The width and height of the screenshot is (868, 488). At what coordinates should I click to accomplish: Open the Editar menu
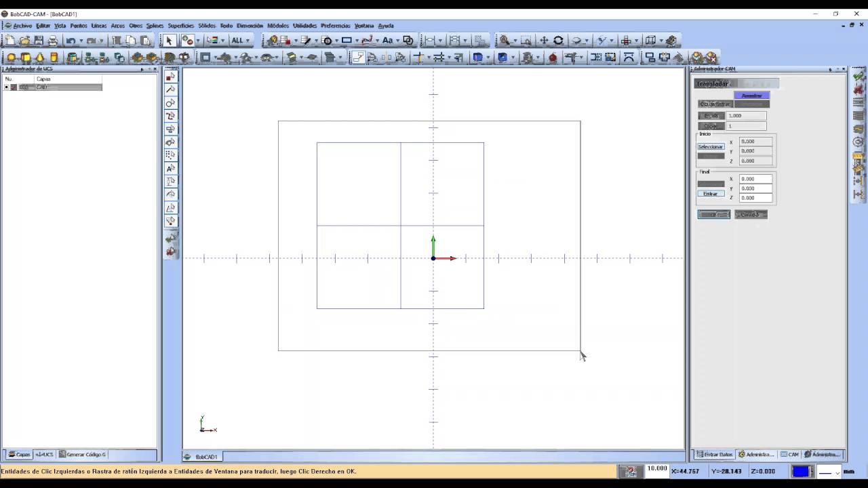click(43, 26)
